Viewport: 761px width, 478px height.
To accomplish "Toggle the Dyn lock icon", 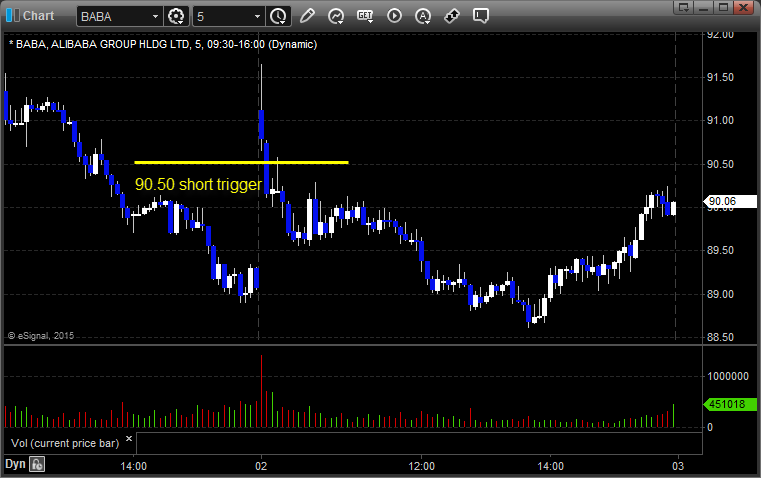I will pos(37,464).
